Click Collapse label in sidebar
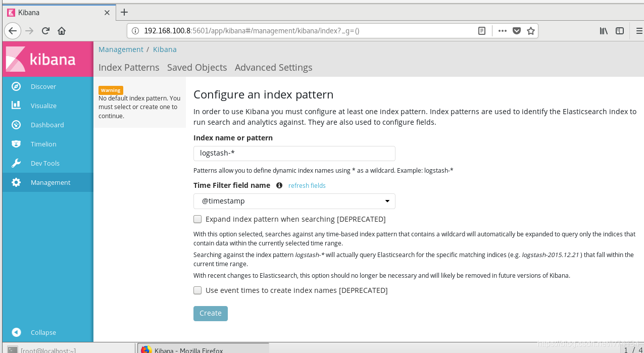 tap(43, 332)
